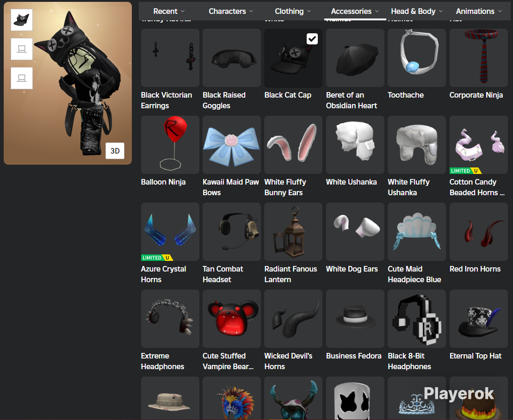Image resolution: width=513 pixels, height=420 pixels.
Task: Equip the Kawaii Maid Paw Bows
Action: click(x=232, y=145)
